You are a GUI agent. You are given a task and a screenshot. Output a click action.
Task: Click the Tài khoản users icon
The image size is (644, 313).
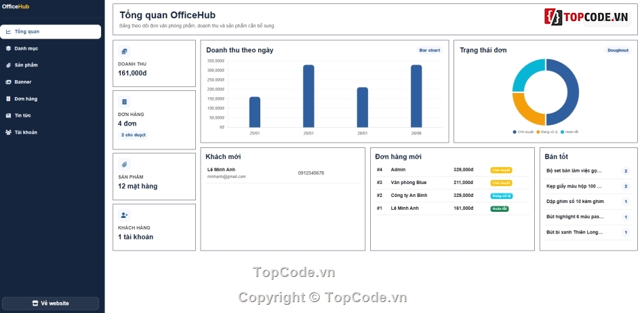coord(8,132)
